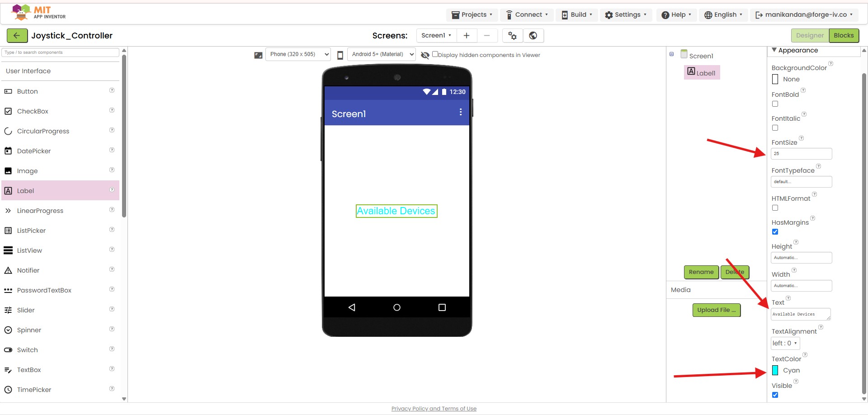The image size is (868, 415).
Task: Select the Available Devices label on phone
Action: coord(396,211)
